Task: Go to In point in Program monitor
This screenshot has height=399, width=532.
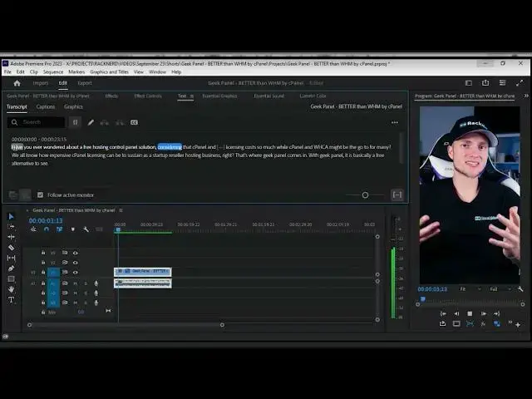Action: click(x=443, y=314)
